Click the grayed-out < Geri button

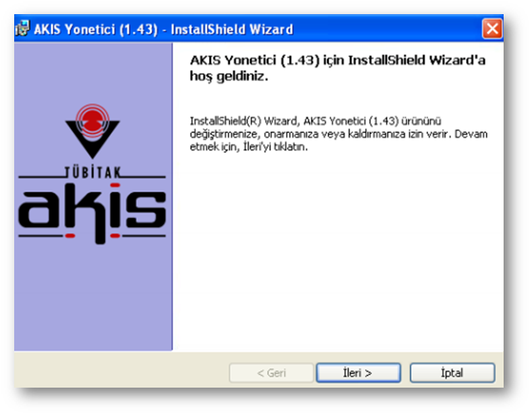(271, 373)
